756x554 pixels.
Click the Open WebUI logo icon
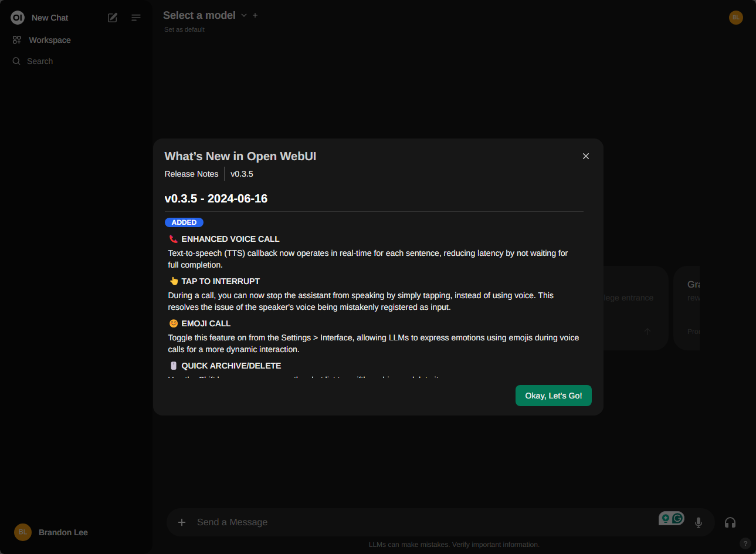(x=18, y=18)
